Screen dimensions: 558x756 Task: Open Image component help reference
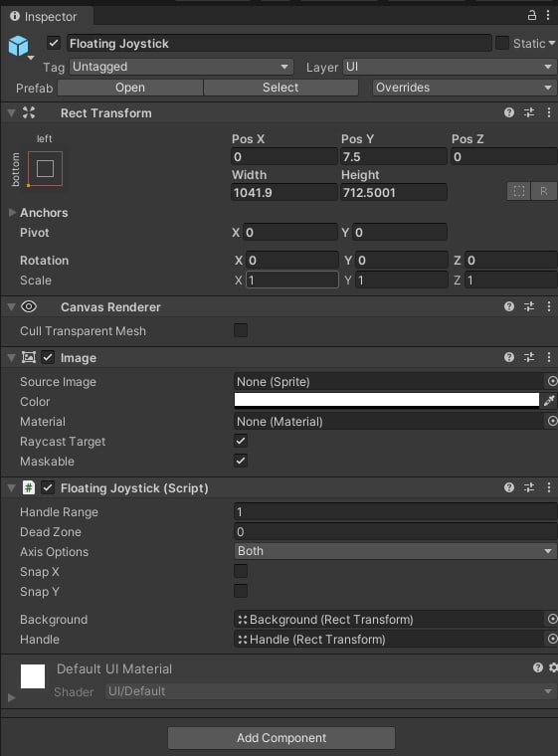[509, 357]
